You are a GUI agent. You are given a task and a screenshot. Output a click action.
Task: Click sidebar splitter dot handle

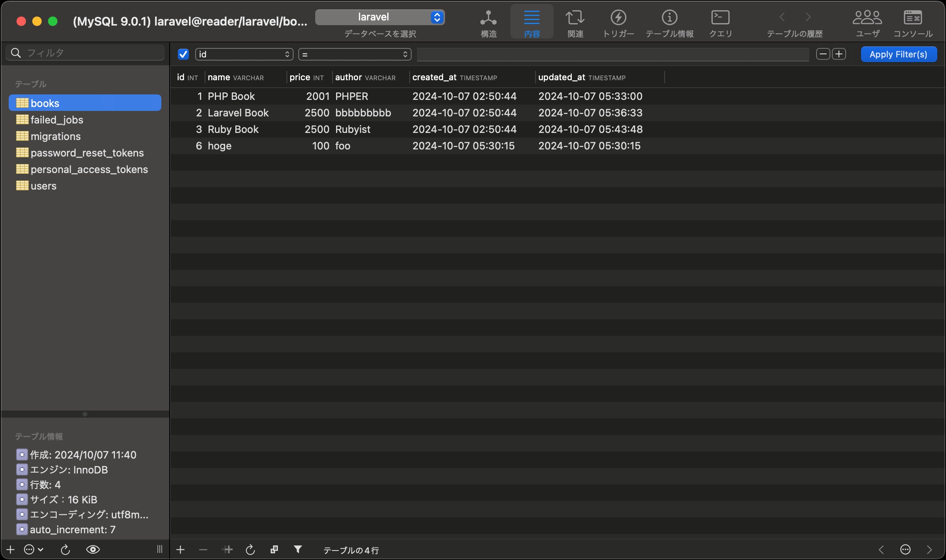point(85,414)
